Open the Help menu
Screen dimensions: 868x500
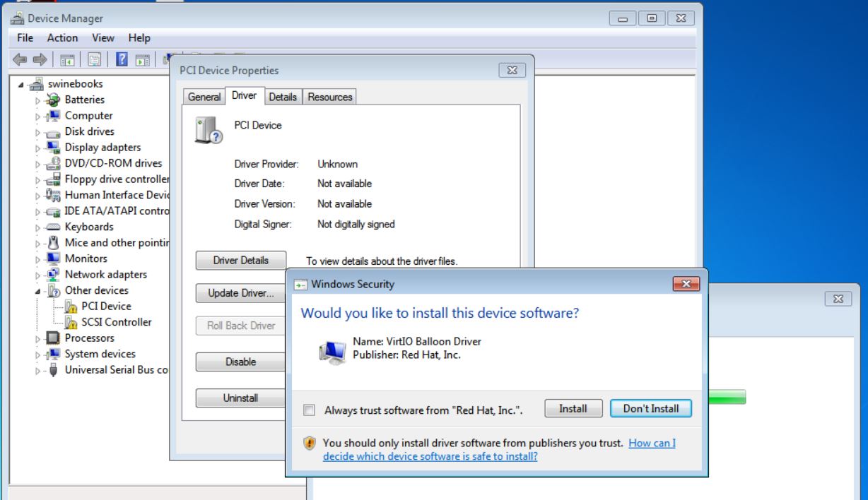pyautogui.click(x=139, y=37)
